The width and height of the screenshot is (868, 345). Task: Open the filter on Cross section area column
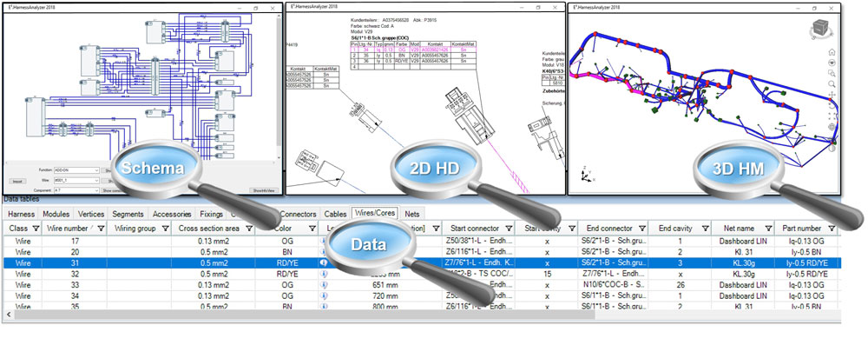248,229
